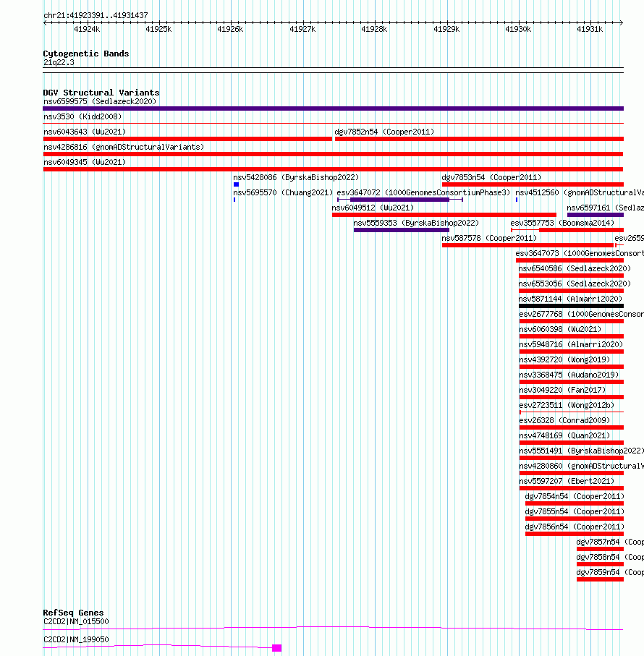644x656 pixels.
Task: Open nsv4280860 variant label
Action: 581,466
